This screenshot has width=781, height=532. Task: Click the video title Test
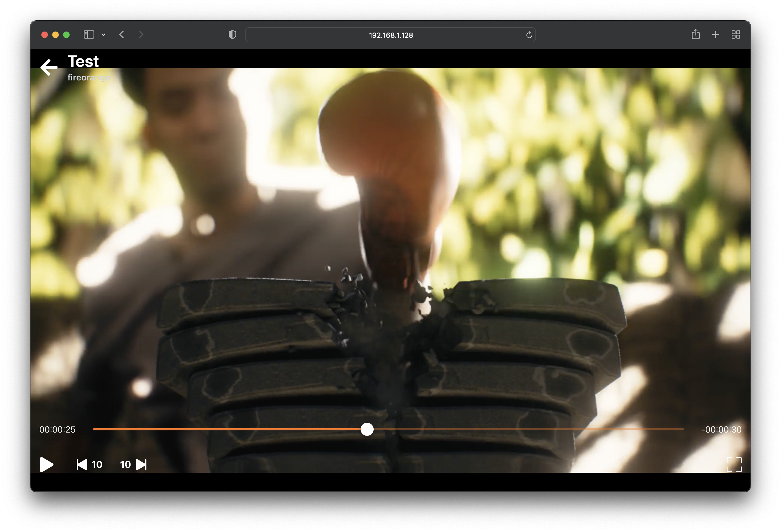(83, 61)
